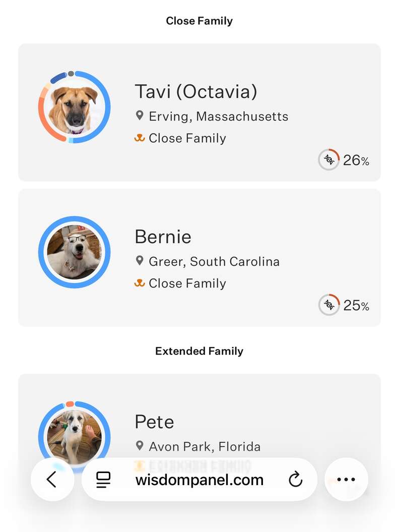
Task: Click the location pin beside Avon Park, Florida
Action: 140,446
